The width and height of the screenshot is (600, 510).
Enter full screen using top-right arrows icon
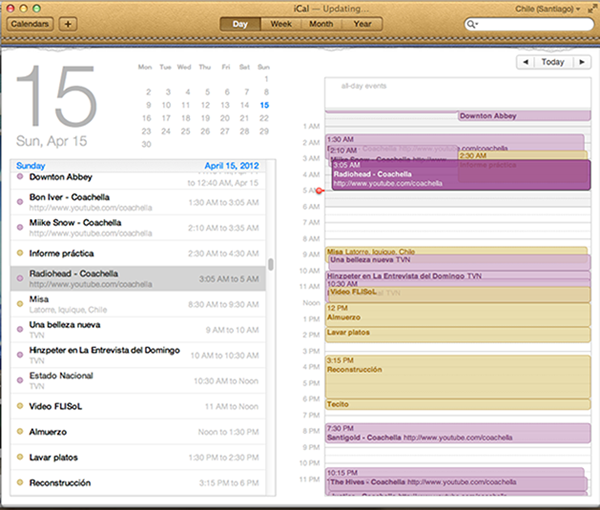588,8
